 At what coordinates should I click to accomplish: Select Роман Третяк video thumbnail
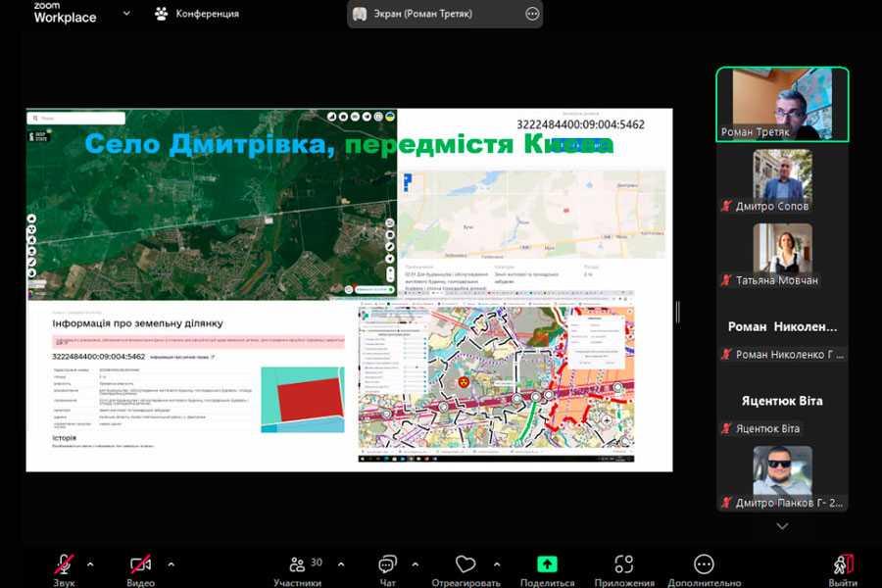pos(782,104)
